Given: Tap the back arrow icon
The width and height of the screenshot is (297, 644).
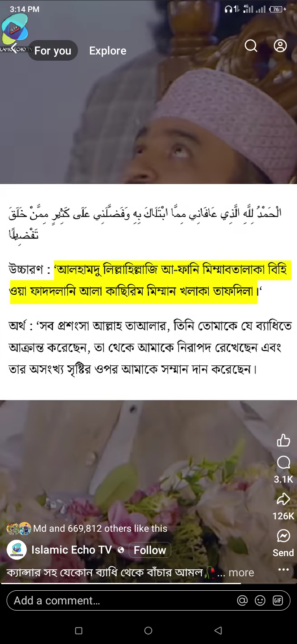Looking at the screenshot, I should click(14, 48).
